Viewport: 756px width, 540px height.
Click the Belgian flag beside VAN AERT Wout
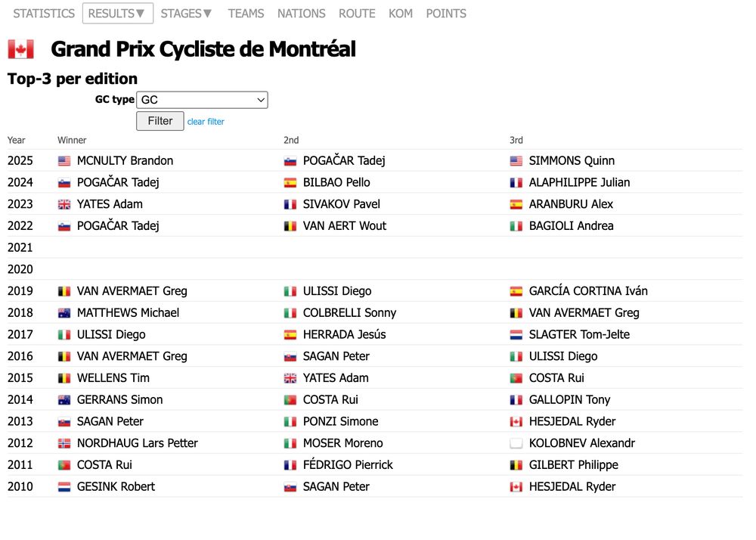point(290,226)
